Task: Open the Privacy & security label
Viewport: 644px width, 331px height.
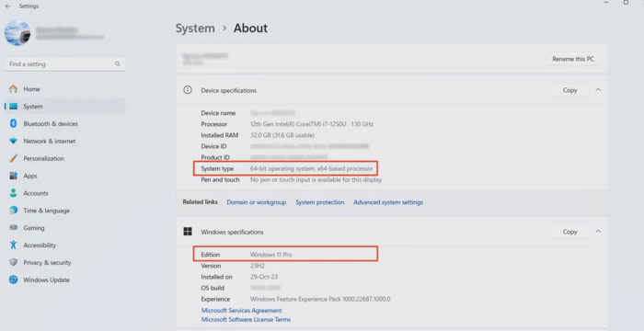Action: click(x=47, y=262)
